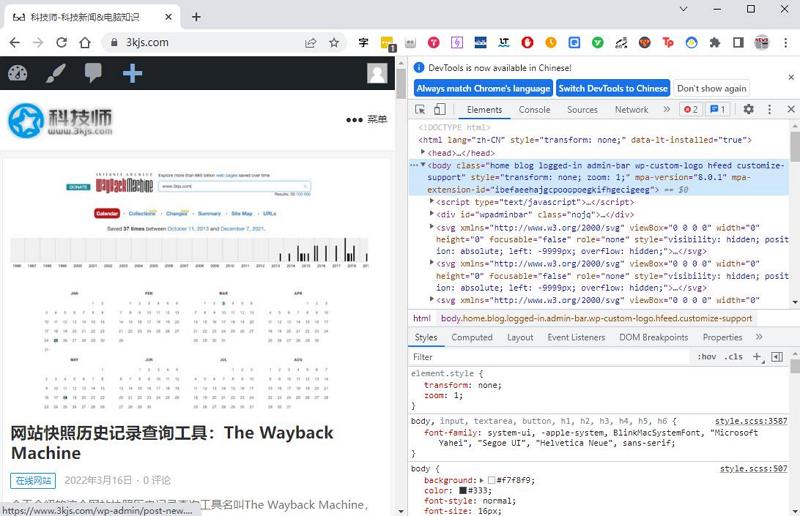
Task: Go to the browser home page
Action: point(85,42)
